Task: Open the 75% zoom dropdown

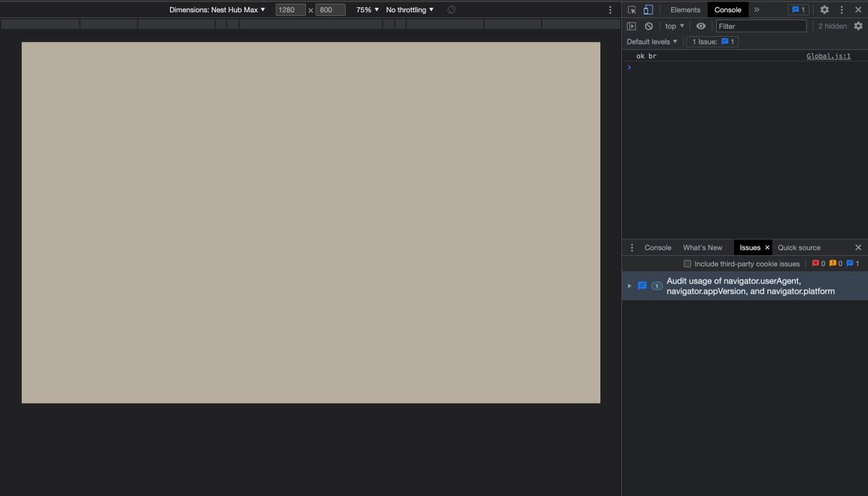Action: [x=367, y=10]
